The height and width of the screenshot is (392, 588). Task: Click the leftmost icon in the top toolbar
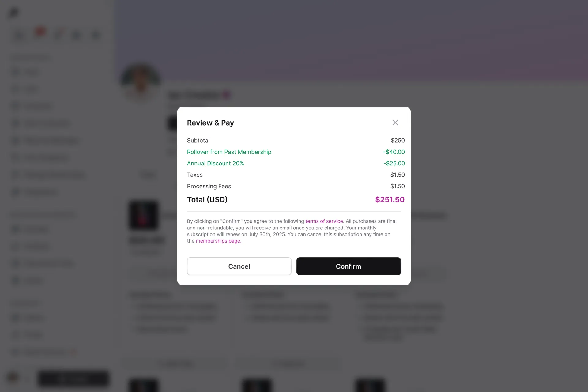click(19, 35)
